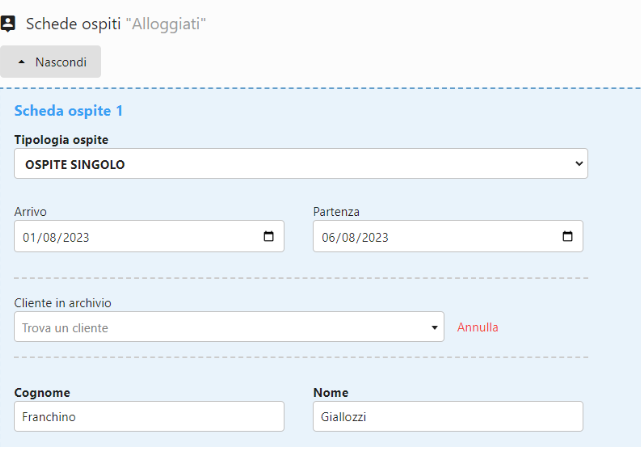The image size is (641, 451).
Task: Focus the Trova un cliente search field
Action: [220, 327]
